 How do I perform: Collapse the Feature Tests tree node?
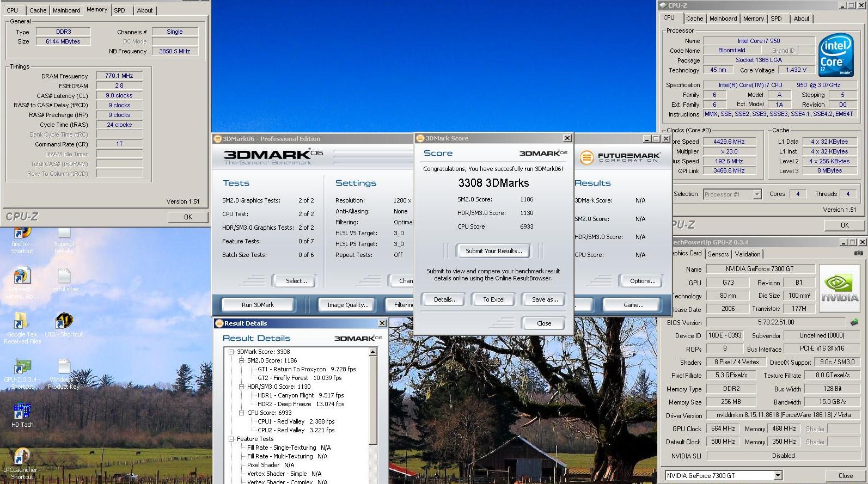click(231, 439)
